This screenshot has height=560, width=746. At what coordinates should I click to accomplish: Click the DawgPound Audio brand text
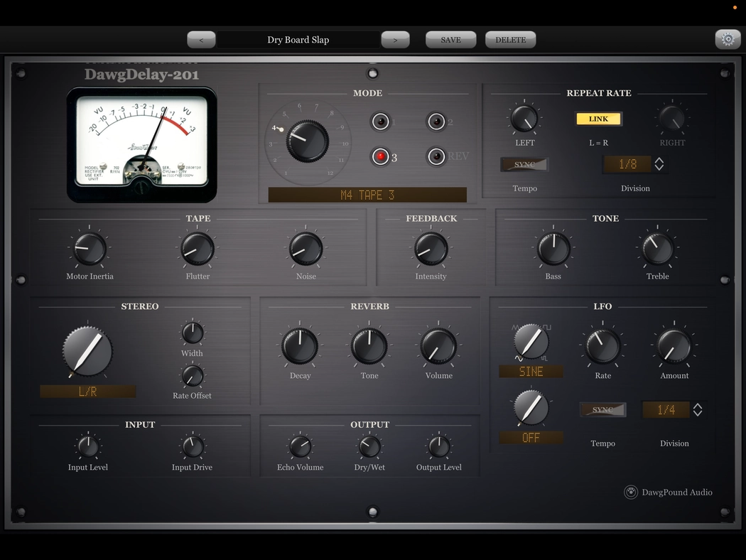[x=677, y=492]
